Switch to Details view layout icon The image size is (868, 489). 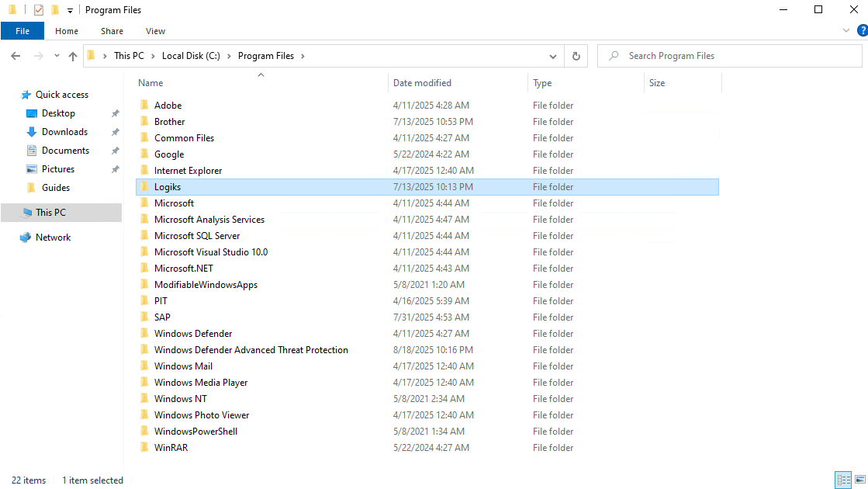[x=842, y=480]
